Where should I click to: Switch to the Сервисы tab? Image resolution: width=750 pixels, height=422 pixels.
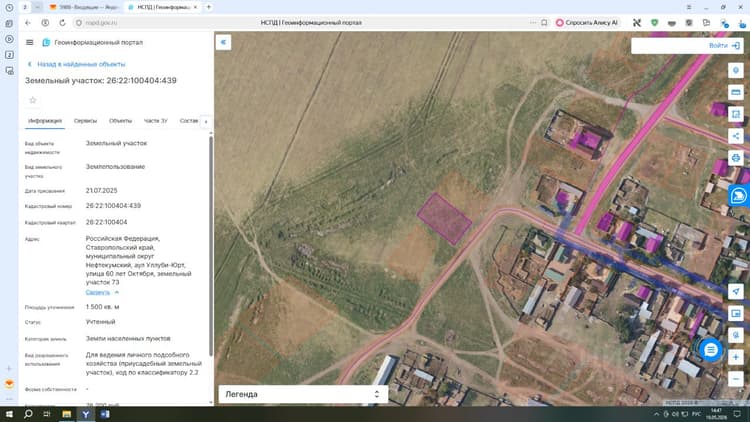tap(85, 121)
